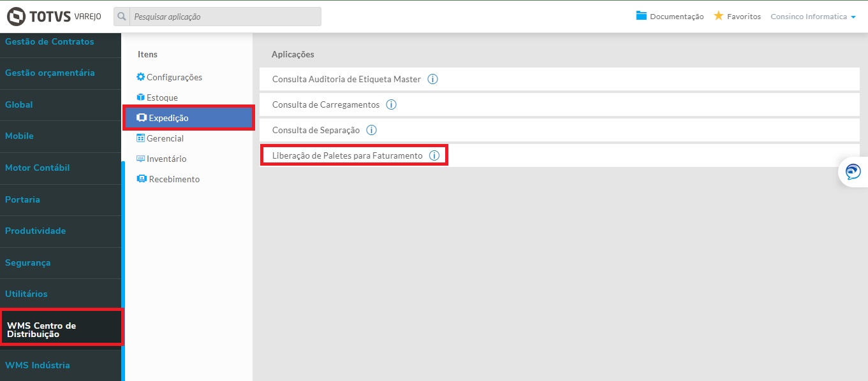This screenshot has width=868, height=381.
Task: Click the Recebimento item icon
Action: click(x=142, y=179)
